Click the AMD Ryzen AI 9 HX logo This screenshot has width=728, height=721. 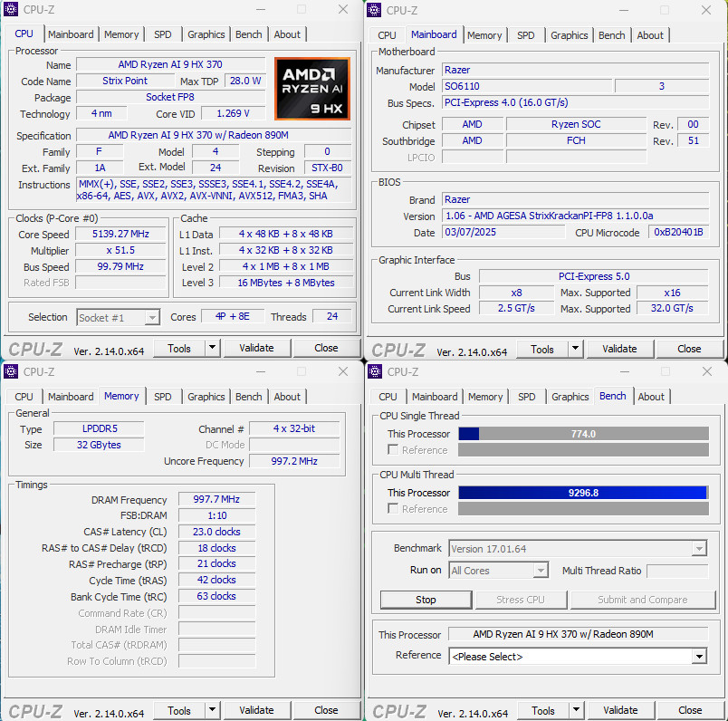pyautogui.click(x=312, y=89)
